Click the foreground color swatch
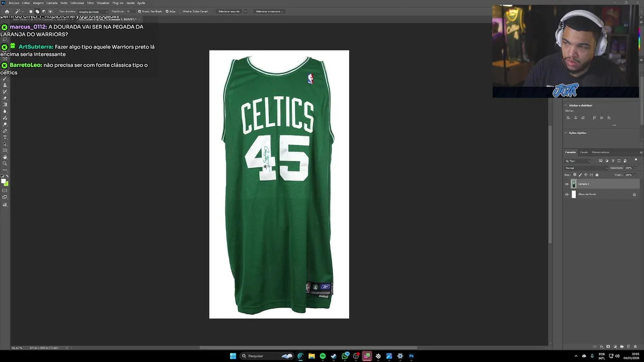This screenshot has width=644, height=362. coord(3,181)
